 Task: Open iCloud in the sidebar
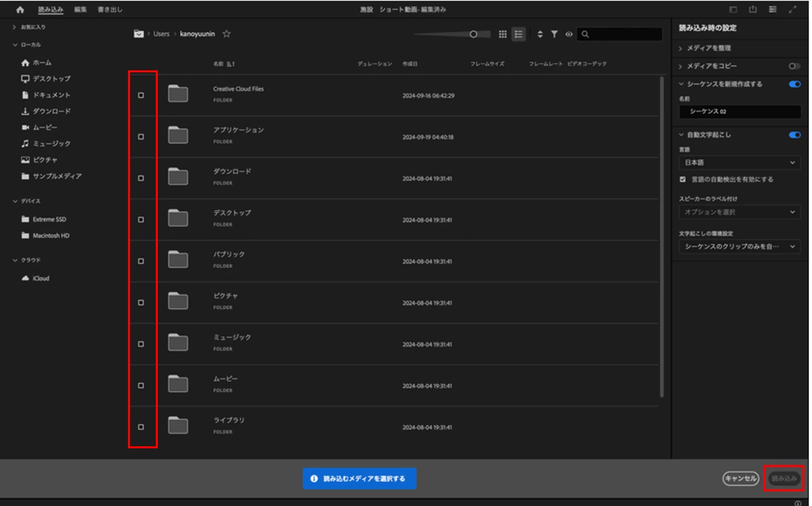tap(35, 279)
